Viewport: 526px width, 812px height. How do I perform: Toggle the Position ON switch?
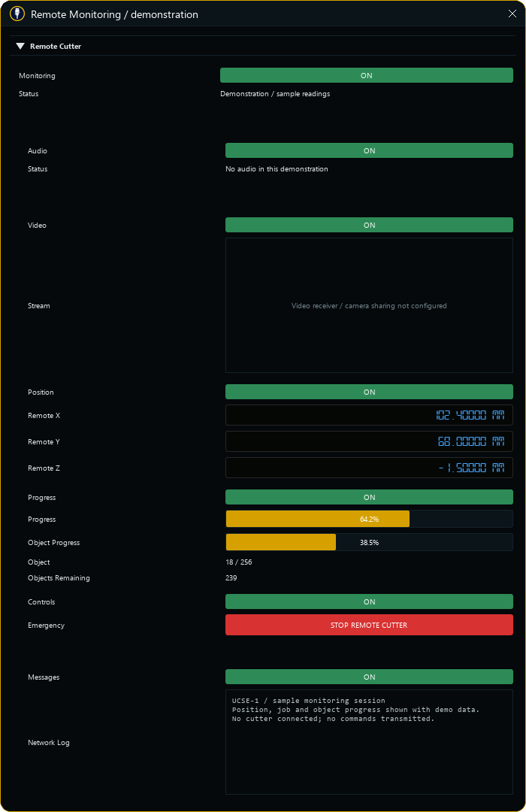pos(369,392)
